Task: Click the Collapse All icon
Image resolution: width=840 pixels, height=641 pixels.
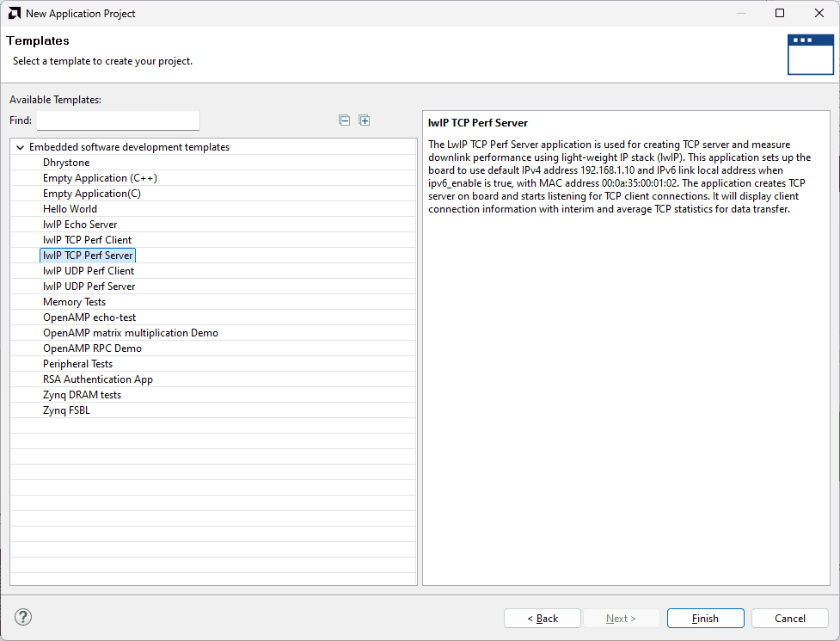Action: pyautogui.click(x=345, y=120)
